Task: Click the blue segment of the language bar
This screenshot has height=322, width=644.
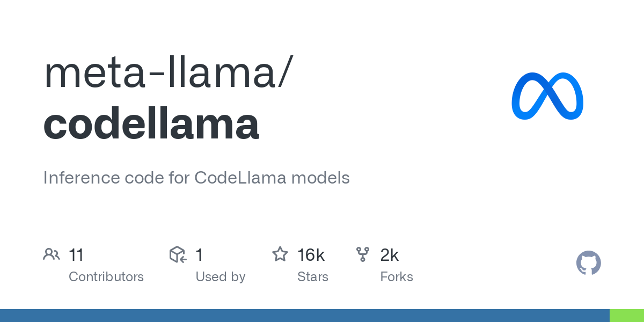Action: point(304,316)
